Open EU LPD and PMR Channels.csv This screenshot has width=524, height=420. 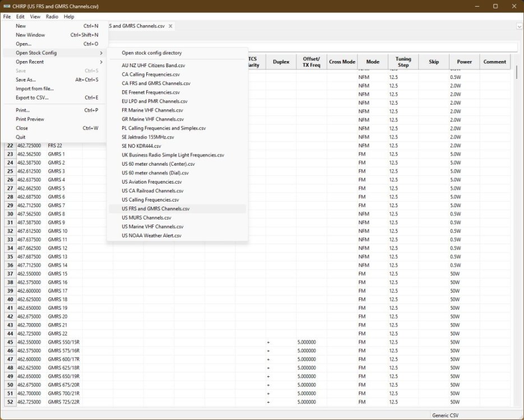(x=154, y=101)
